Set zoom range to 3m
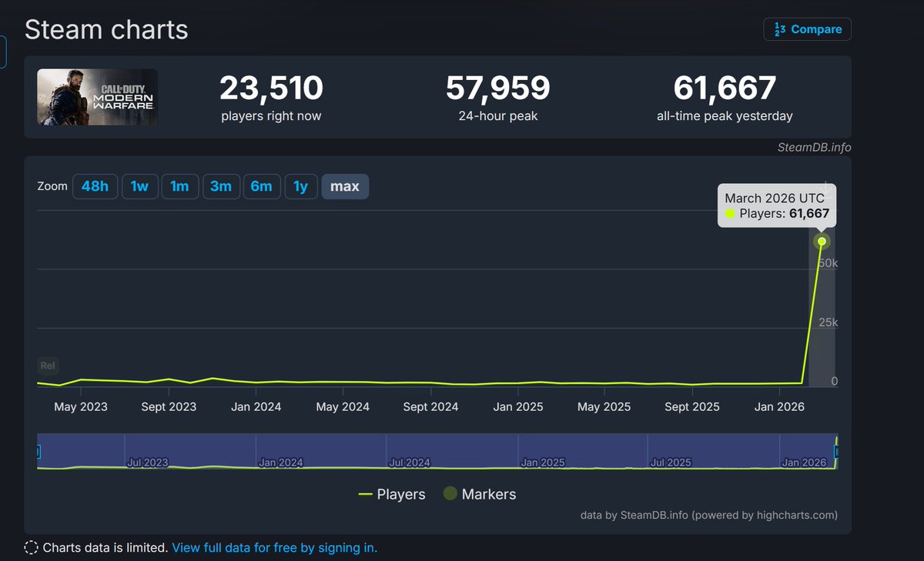This screenshot has width=924, height=561. click(221, 186)
